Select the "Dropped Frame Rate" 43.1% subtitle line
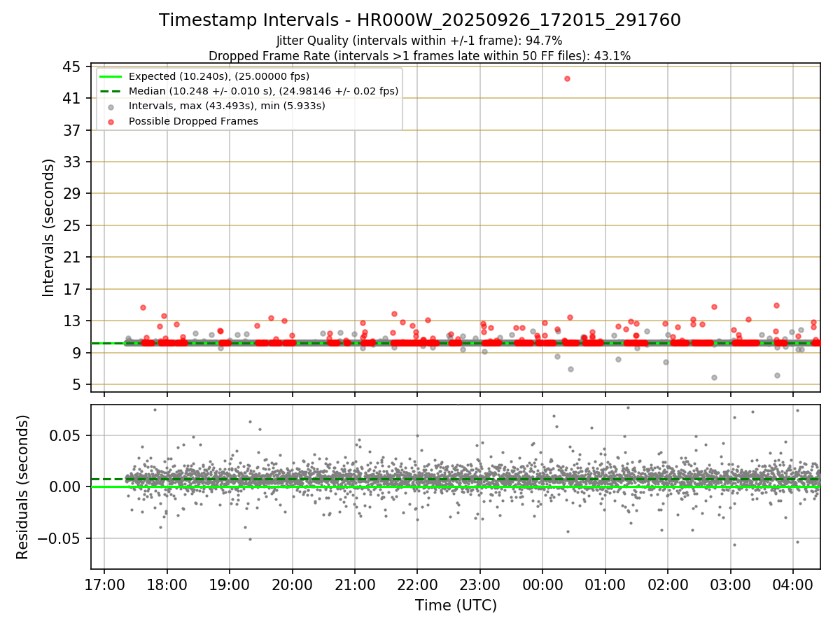Viewport: 840px width, 630px height. tap(420, 56)
